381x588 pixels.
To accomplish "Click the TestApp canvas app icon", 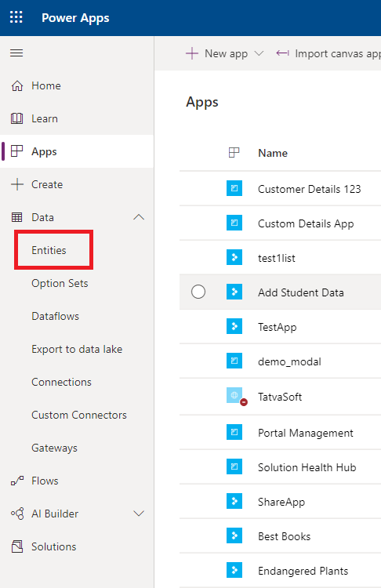I will click(x=234, y=326).
